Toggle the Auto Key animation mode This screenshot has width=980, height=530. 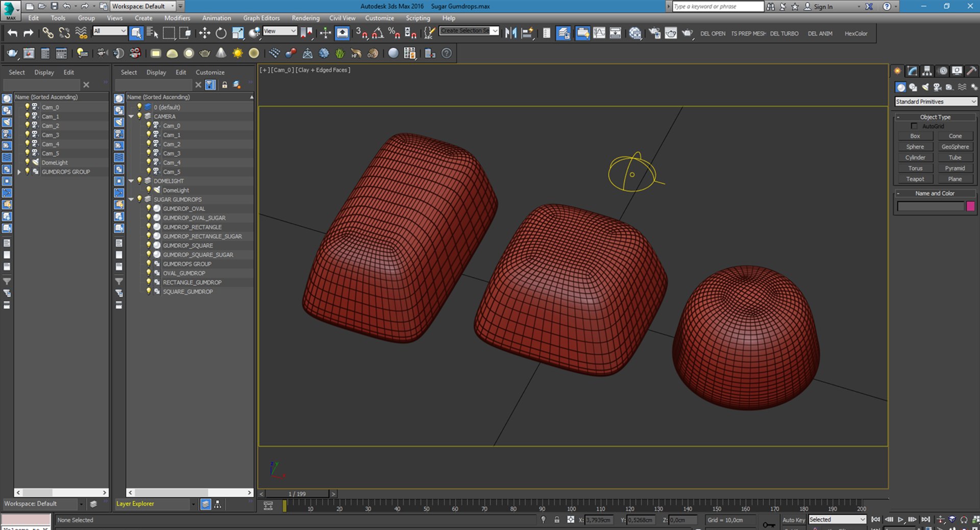point(794,520)
